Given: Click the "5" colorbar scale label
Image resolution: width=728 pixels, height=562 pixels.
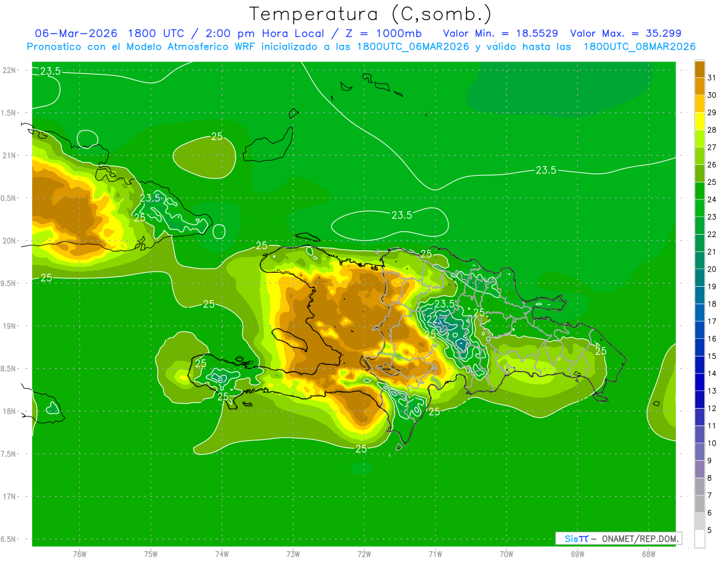Looking at the screenshot, I should (x=710, y=530).
